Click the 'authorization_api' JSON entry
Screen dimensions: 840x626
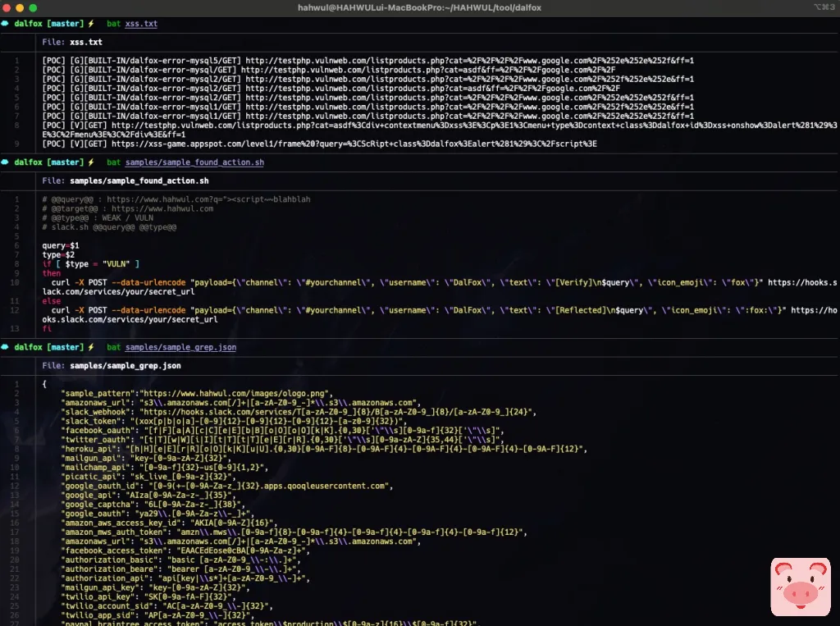coord(185,578)
